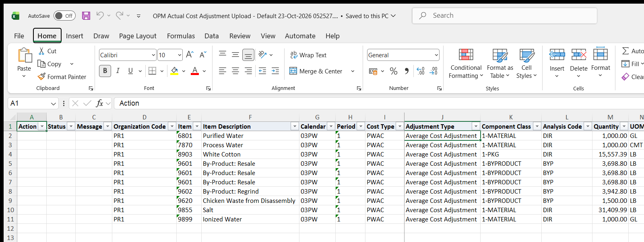Click the Insert cells icon
This screenshot has width=644, height=242.
[x=557, y=54]
